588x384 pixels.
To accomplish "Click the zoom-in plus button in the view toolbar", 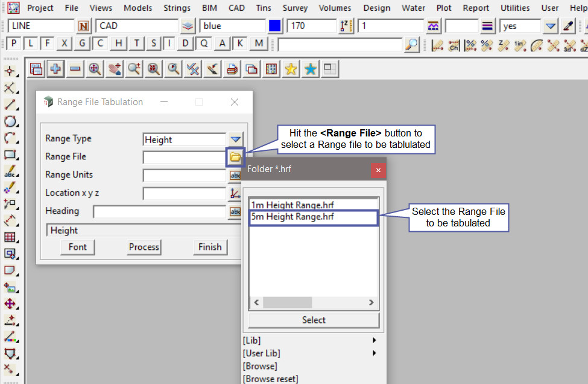I will [x=55, y=69].
